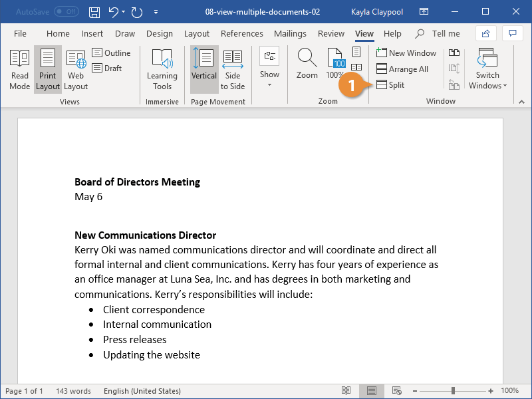Open a New Window
The width and height of the screenshot is (532, 399).
pyautogui.click(x=406, y=53)
